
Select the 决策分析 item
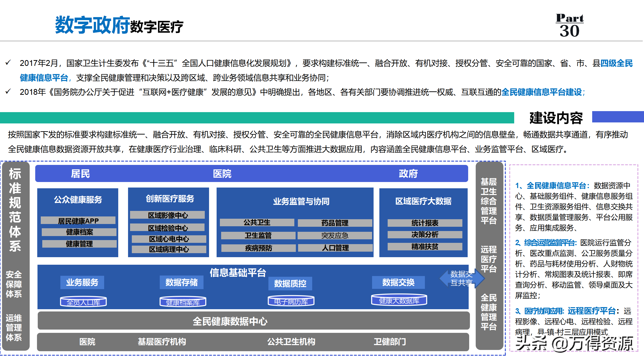pyautogui.click(x=425, y=235)
